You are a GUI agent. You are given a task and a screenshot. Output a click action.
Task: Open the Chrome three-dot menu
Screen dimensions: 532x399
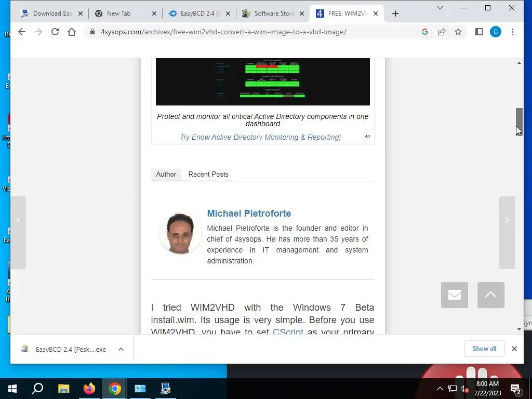coord(512,32)
